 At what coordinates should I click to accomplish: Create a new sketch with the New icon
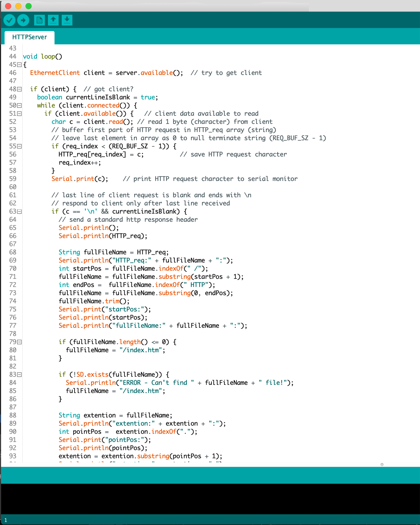click(x=39, y=20)
